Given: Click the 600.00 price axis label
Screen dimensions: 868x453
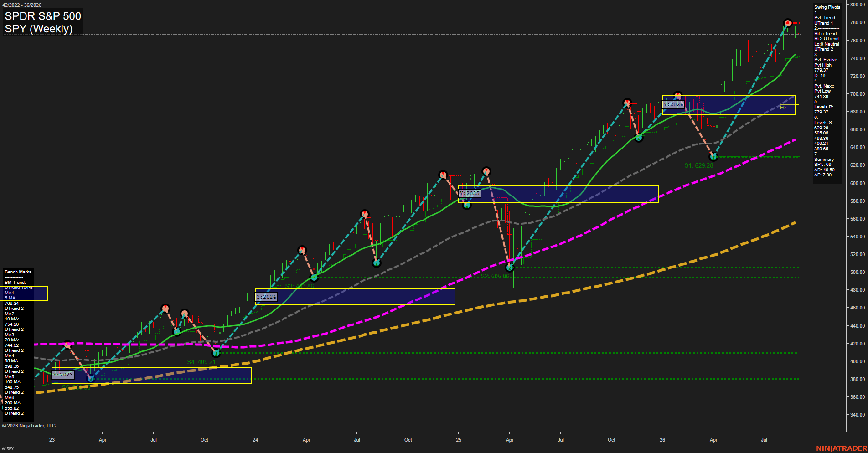Looking at the screenshot, I should click(857, 183).
